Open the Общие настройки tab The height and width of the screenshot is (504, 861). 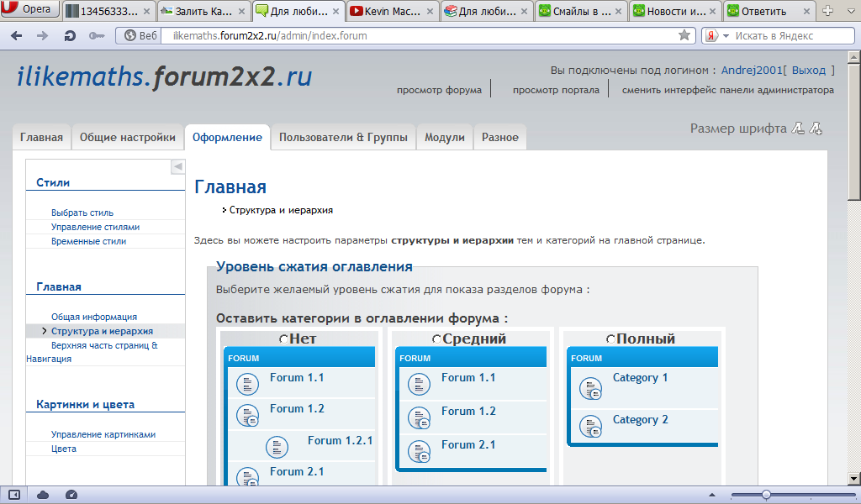[x=128, y=137]
